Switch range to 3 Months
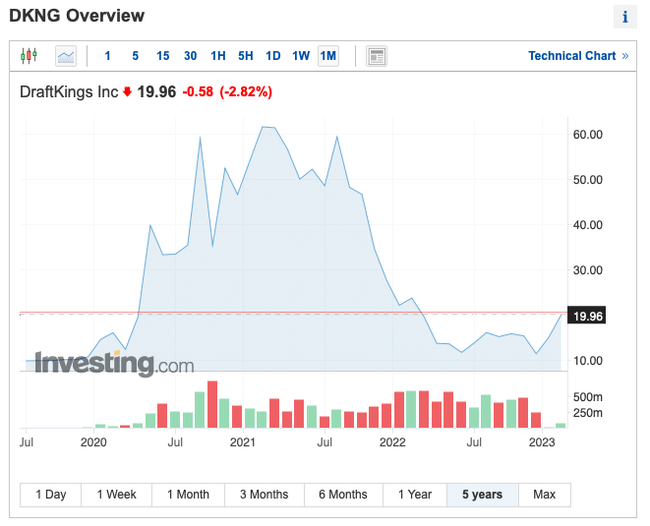 click(x=264, y=494)
